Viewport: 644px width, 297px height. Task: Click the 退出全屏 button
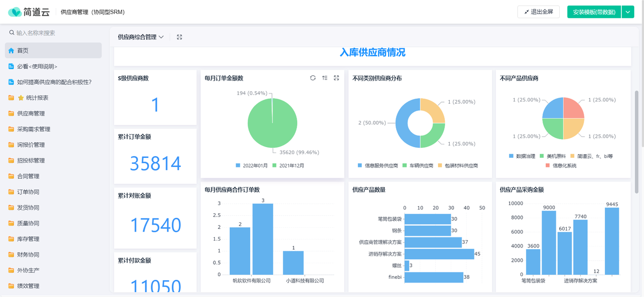[x=539, y=12]
